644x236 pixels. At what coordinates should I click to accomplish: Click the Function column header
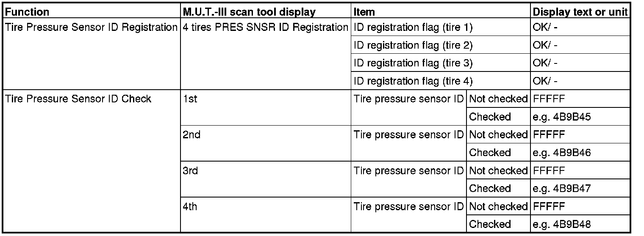click(26, 12)
